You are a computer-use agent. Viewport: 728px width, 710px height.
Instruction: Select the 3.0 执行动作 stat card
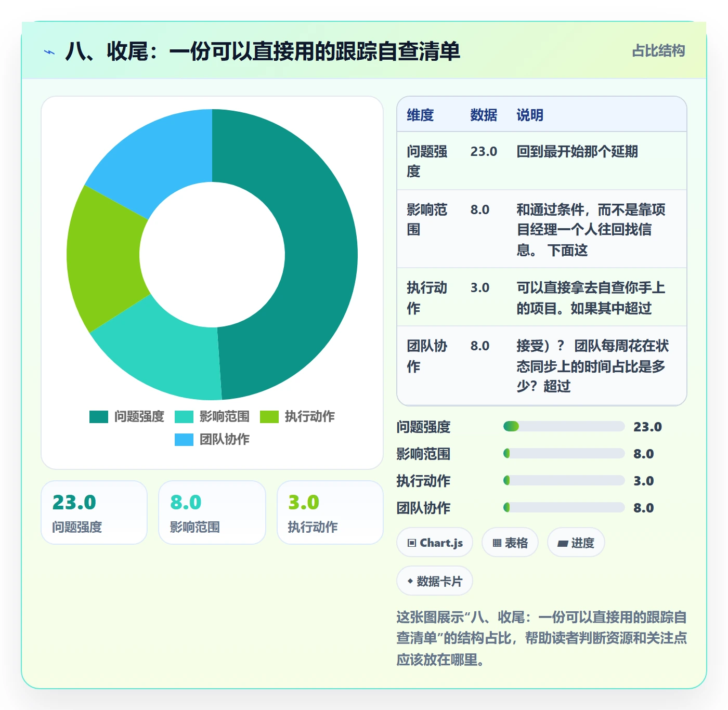(x=330, y=512)
